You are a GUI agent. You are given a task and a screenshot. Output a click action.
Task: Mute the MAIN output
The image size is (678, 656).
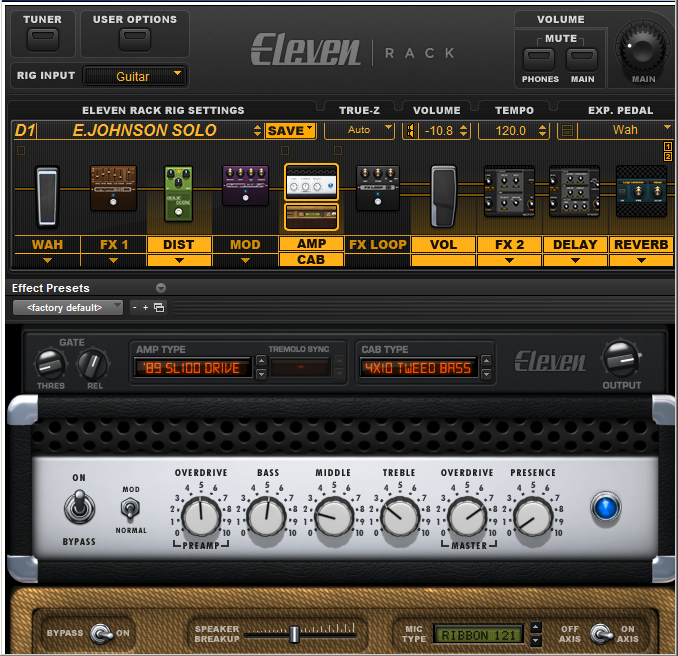582,59
